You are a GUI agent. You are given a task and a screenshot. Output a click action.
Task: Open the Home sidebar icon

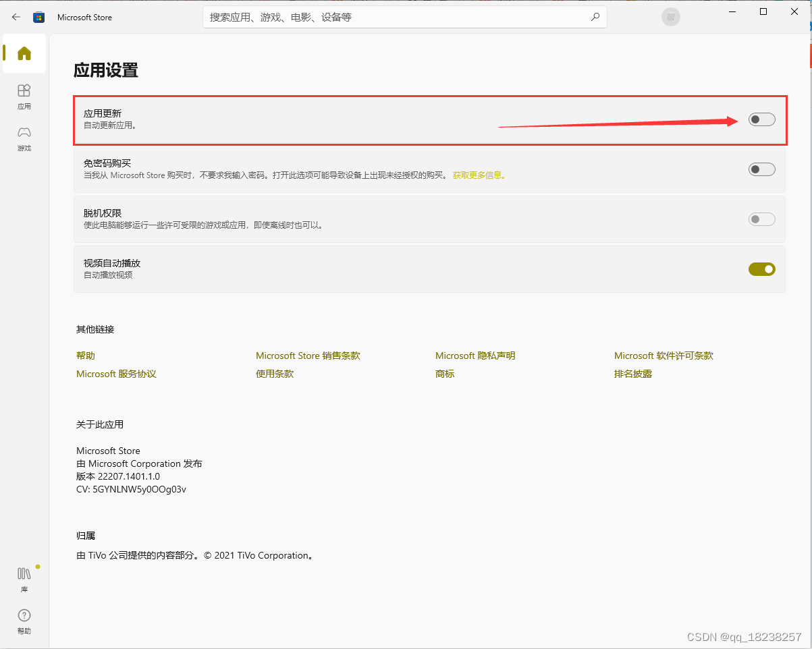pyautogui.click(x=24, y=53)
